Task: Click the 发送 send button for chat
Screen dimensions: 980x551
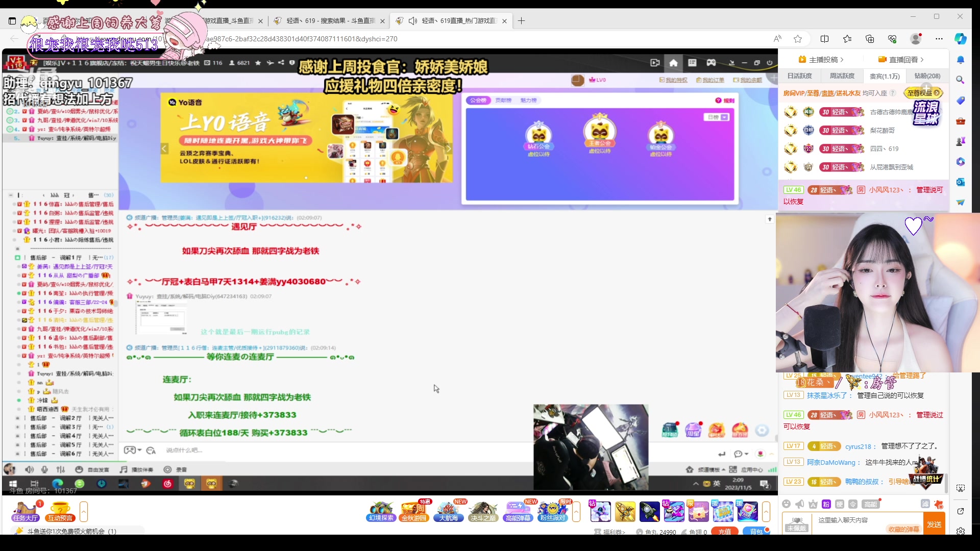Action: (x=934, y=524)
